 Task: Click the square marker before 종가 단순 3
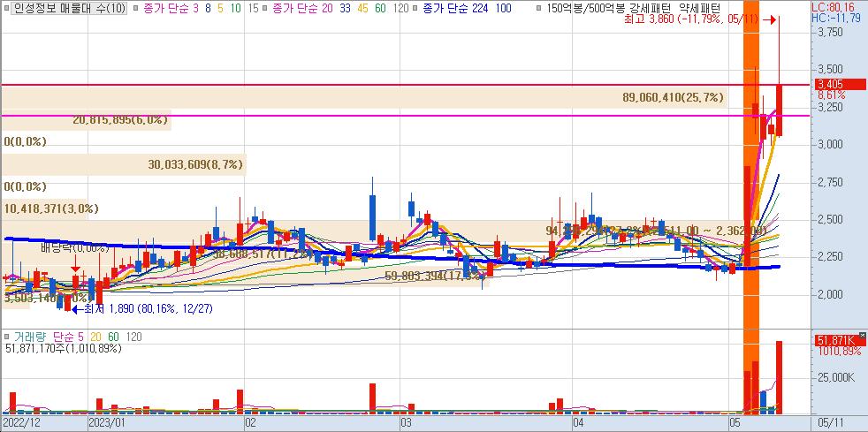pyautogui.click(x=135, y=8)
